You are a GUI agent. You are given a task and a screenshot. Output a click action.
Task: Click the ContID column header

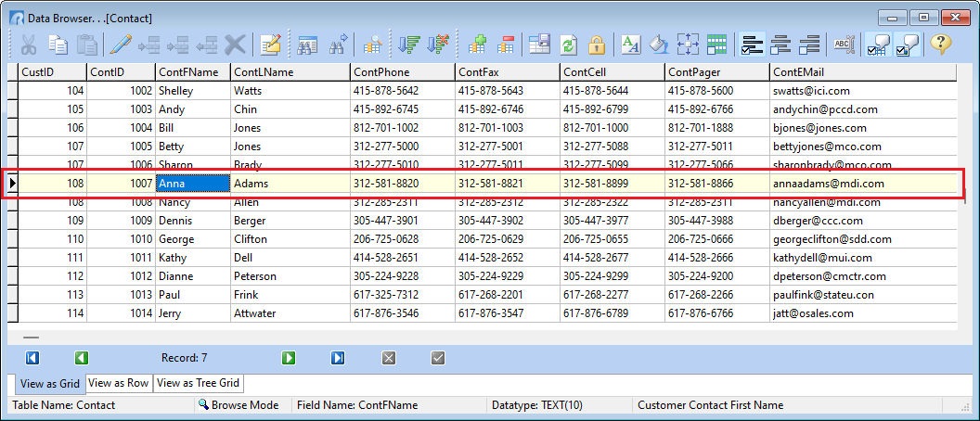pos(121,71)
